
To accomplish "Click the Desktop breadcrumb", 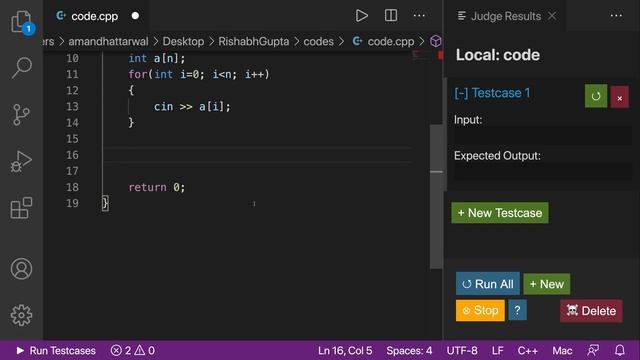I will [183, 41].
